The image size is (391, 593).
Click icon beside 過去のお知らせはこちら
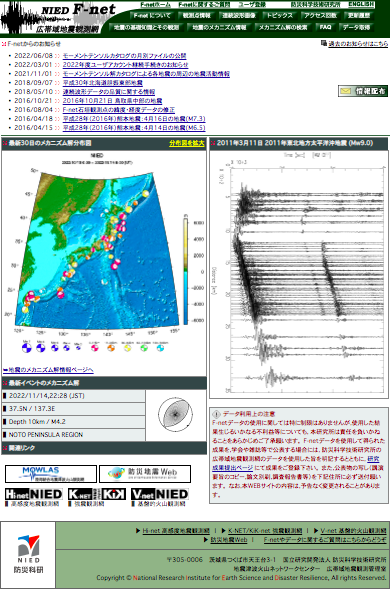coord(324,43)
